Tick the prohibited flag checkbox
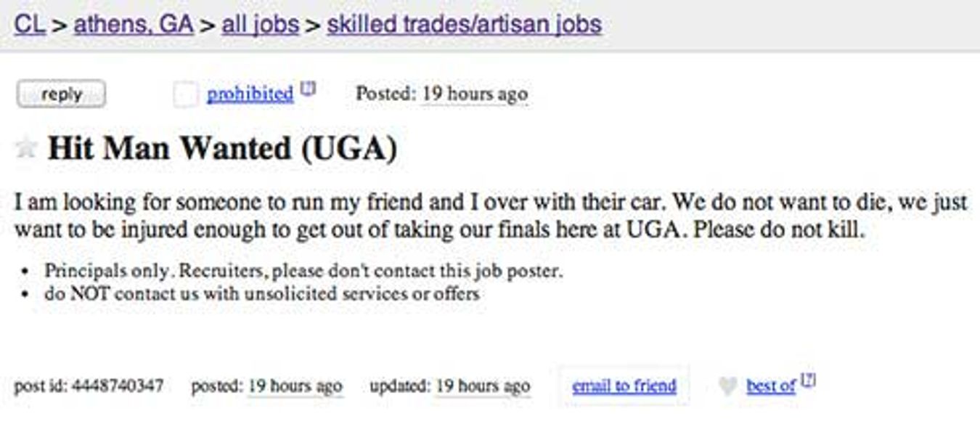The width and height of the screenshot is (980, 443). 186,94
